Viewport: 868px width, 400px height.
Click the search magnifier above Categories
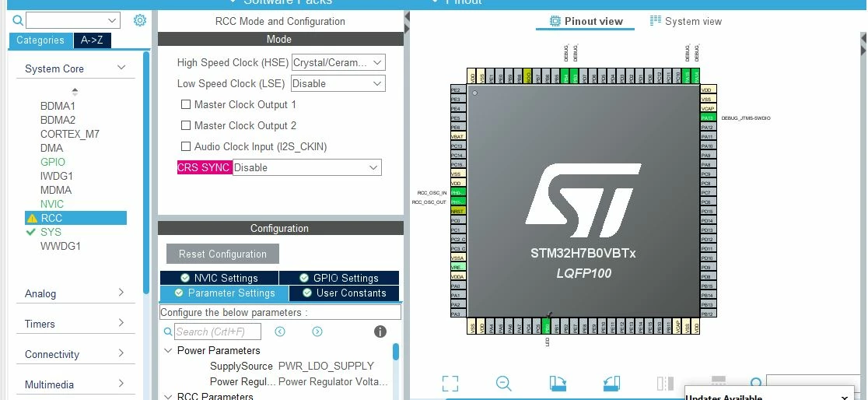tap(18, 21)
